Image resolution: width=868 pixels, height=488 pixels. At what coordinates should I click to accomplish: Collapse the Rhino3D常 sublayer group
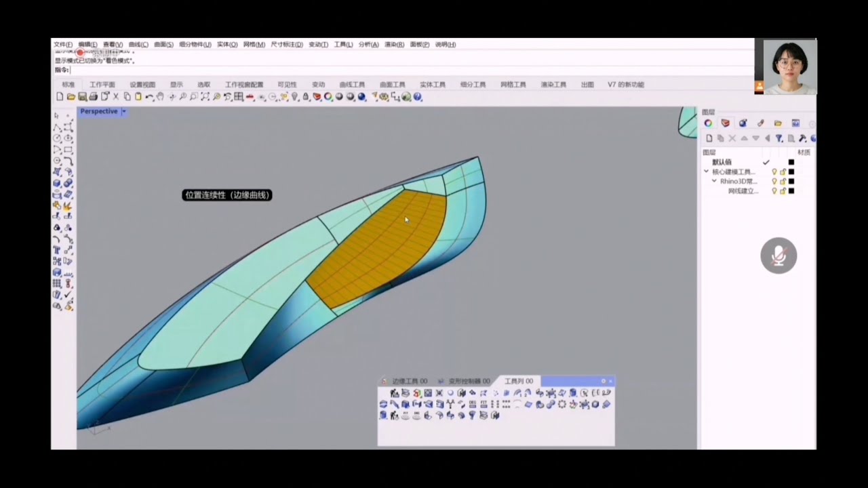pyautogui.click(x=714, y=182)
